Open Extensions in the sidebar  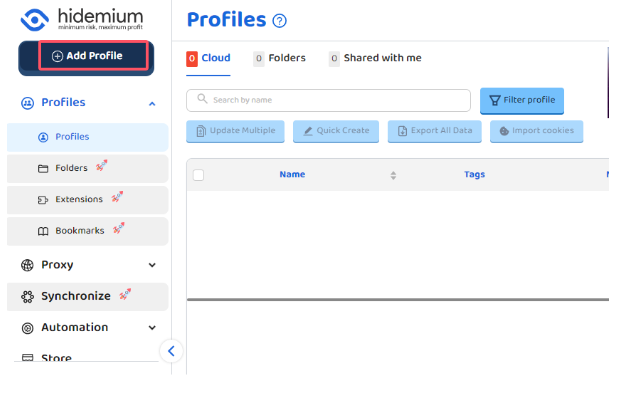[x=78, y=199]
